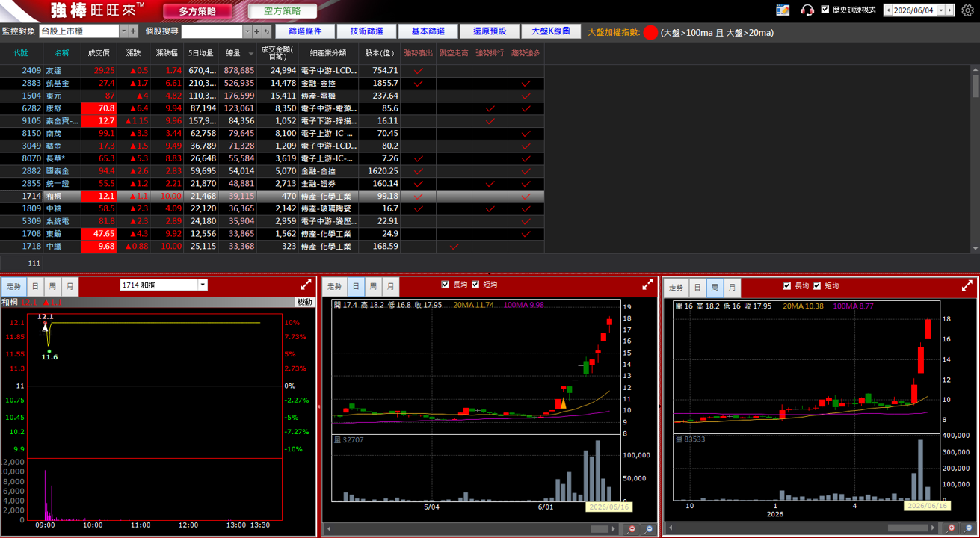This screenshot has width=980, height=538.
Task: Step date back from 2026/06/04
Action: 887,10
